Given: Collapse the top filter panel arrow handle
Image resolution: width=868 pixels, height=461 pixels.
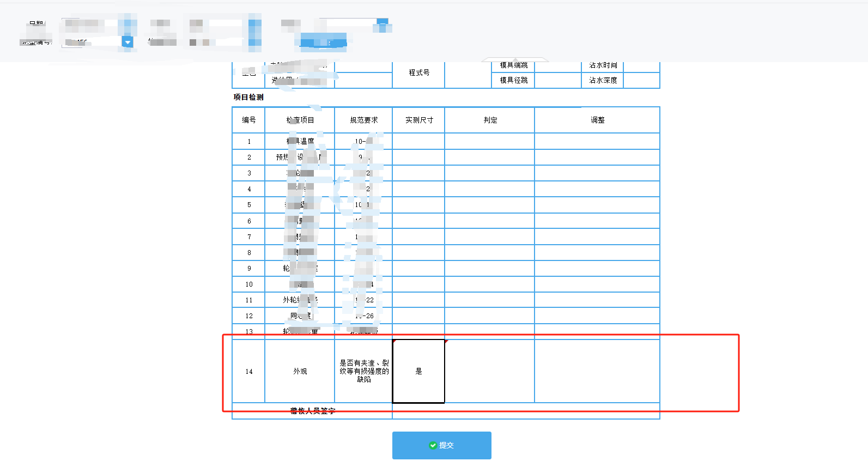Looking at the screenshot, I should 514,59.
